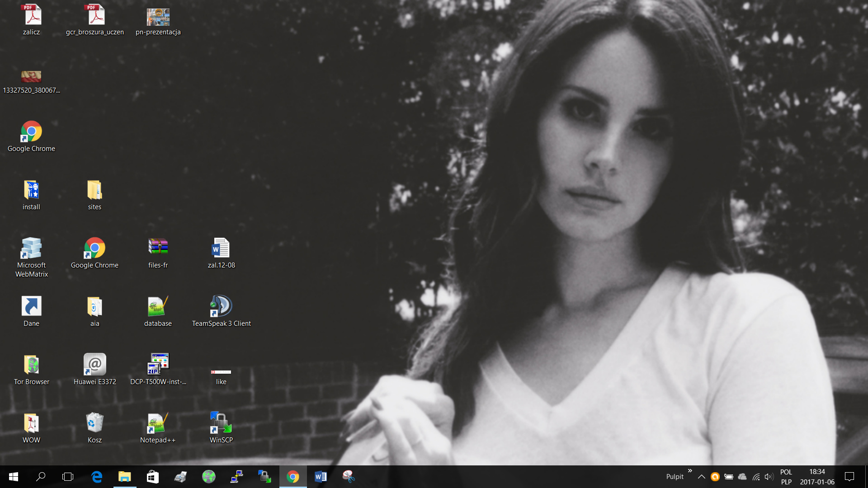
Task: Open Action Center notifications
Action: 849,477
